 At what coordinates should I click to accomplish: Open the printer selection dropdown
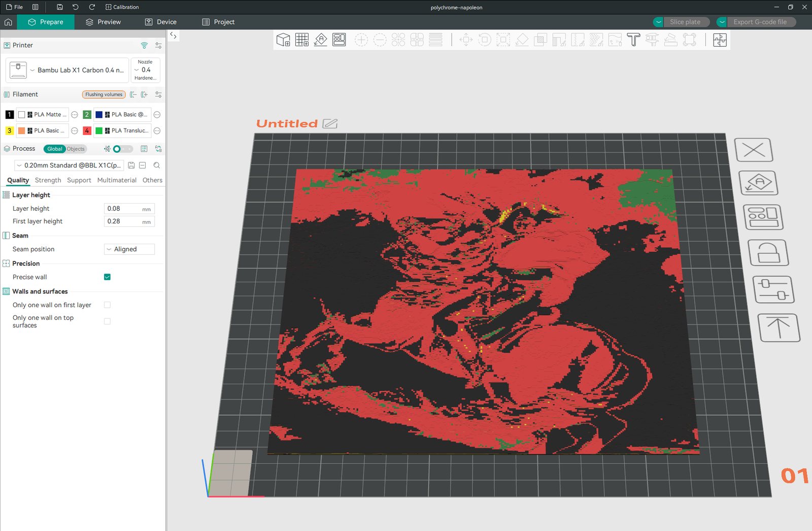pyautogui.click(x=67, y=70)
